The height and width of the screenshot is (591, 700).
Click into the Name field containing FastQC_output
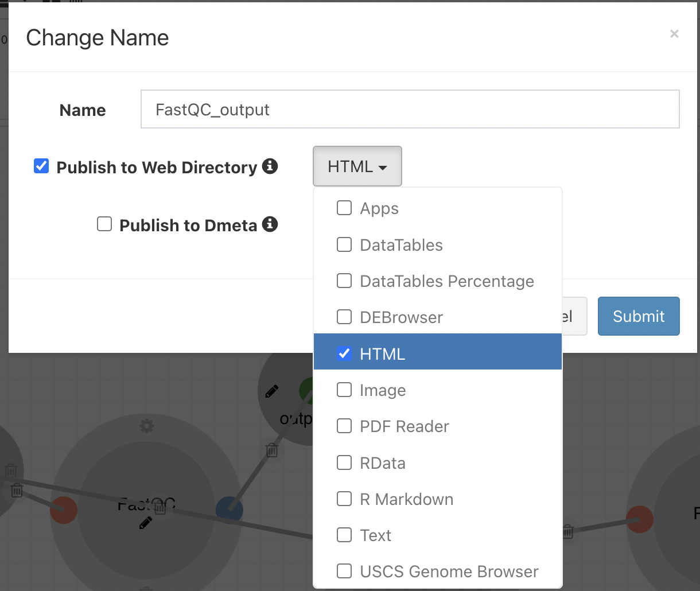(x=410, y=109)
